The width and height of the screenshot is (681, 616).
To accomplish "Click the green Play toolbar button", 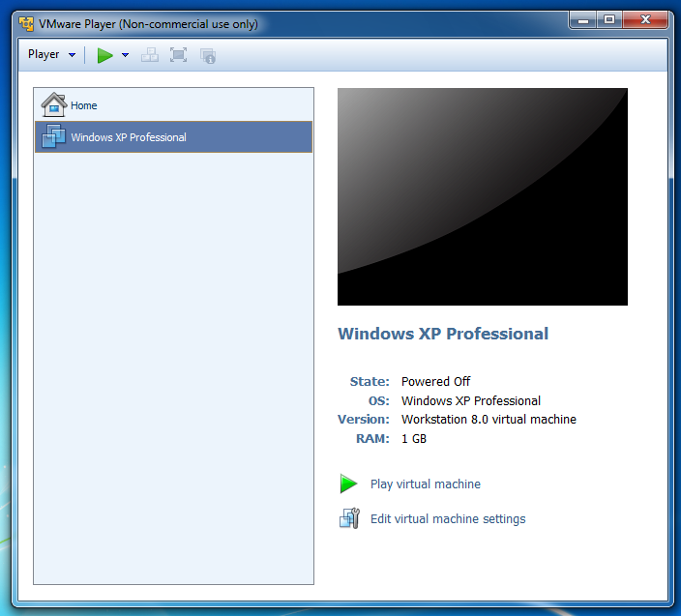I will (104, 55).
